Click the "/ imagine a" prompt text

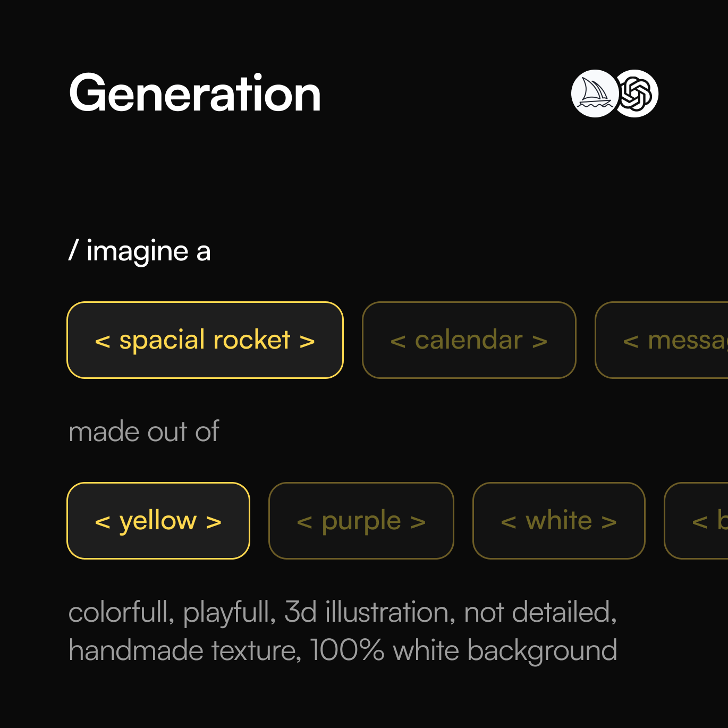coord(140,251)
